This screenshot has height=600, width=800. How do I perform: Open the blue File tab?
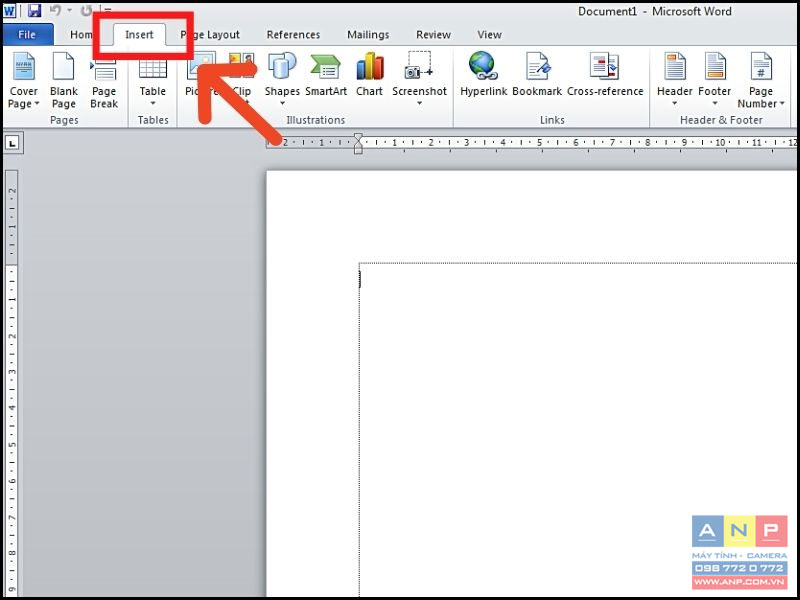click(28, 35)
